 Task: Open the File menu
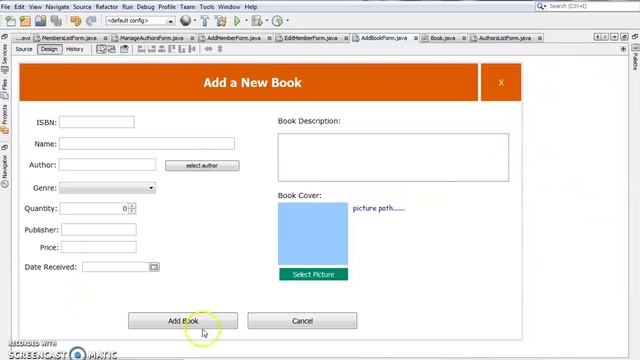pyautogui.click(x=6, y=7)
